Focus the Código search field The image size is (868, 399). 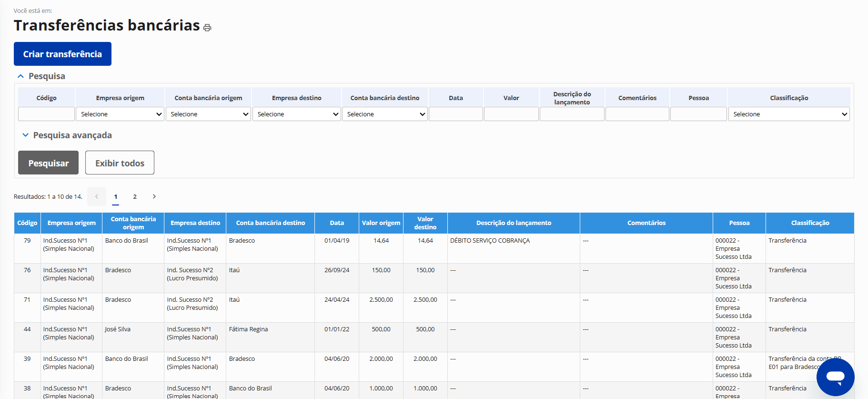point(46,114)
